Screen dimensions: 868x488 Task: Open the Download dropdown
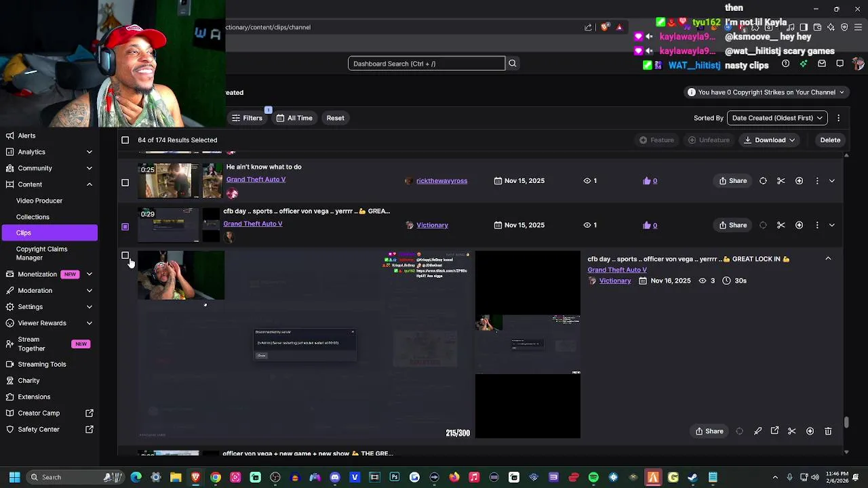(770, 140)
